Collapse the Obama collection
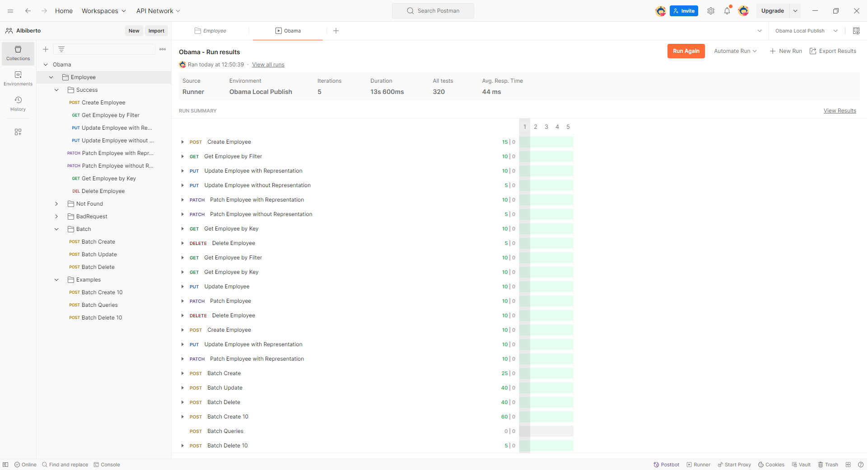This screenshot has width=868, height=470. (46, 65)
